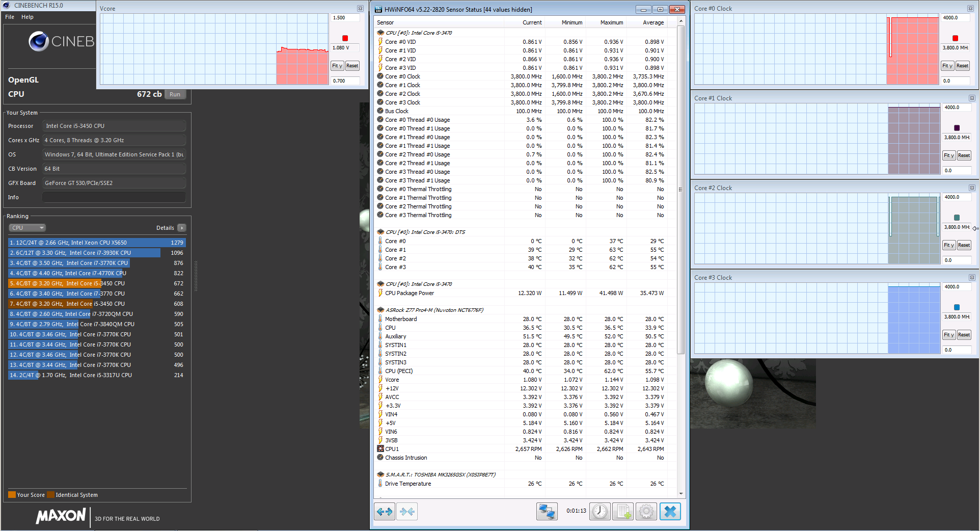The height and width of the screenshot is (531, 980).
Task: Click the clock timer icon next to 0:01:13
Action: click(x=600, y=512)
